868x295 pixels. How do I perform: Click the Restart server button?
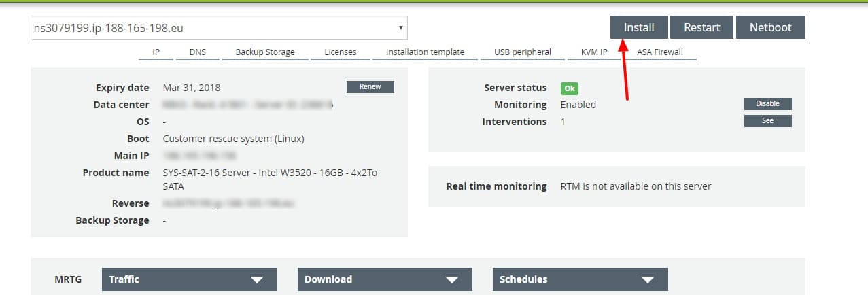[701, 27]
